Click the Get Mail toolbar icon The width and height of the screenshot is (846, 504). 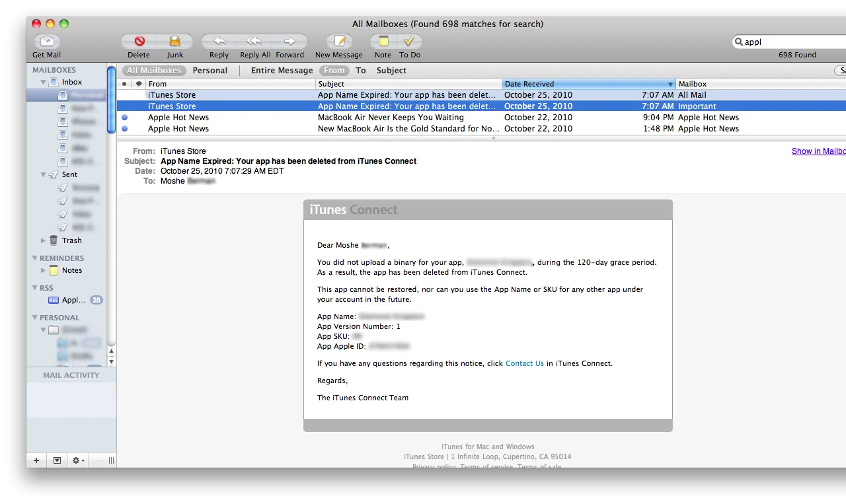pyautogui.click(x=46, y=42)
